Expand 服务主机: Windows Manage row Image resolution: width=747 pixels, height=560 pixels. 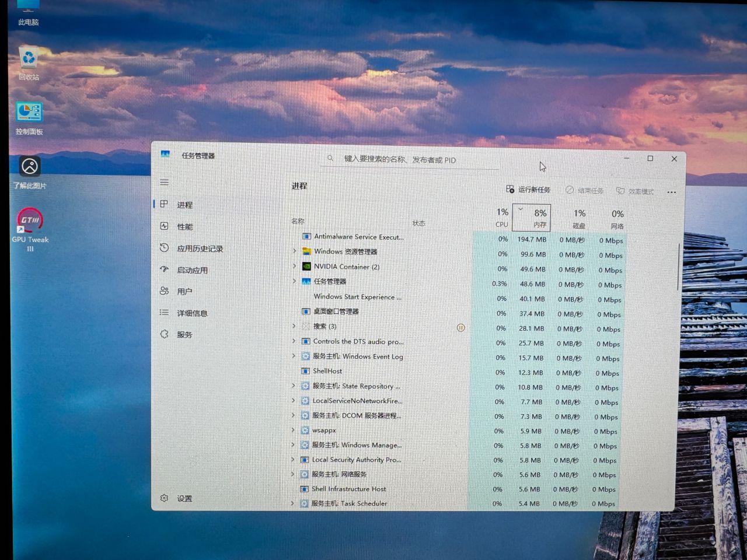coord(292,444)
